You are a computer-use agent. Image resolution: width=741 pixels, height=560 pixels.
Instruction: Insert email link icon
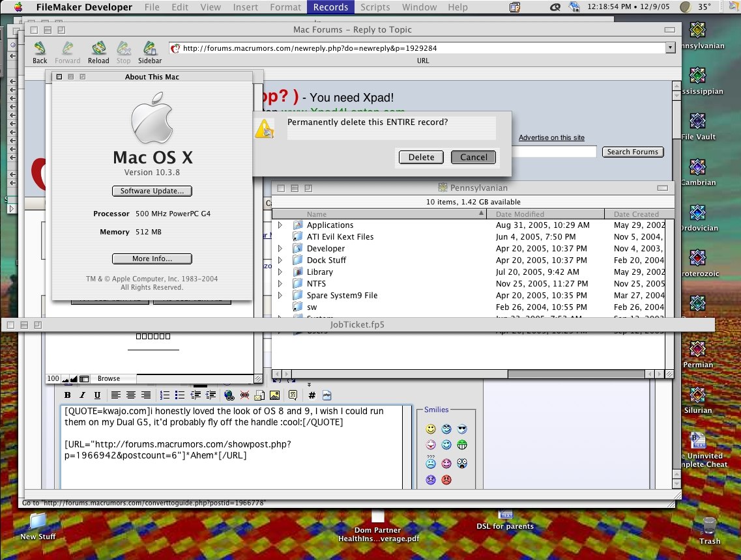[x=259, y=395]
